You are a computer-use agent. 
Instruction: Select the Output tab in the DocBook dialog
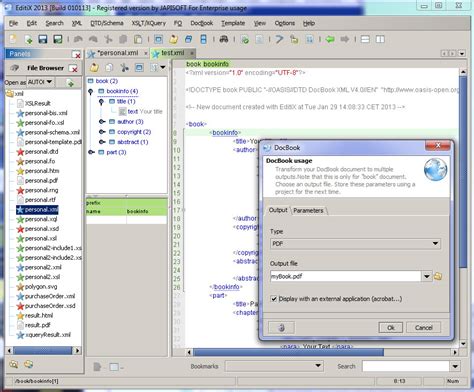(278, 210)
